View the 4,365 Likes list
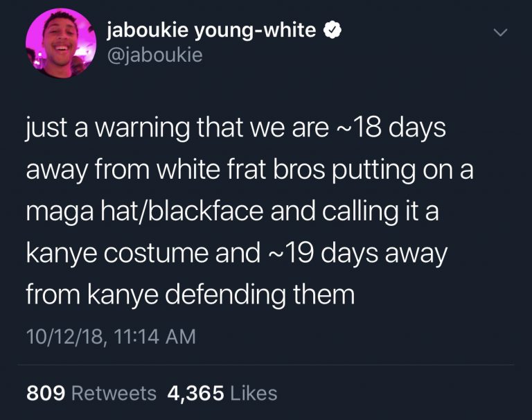The image size is (532, 420). pyautogui.click(x=222, y=394)
